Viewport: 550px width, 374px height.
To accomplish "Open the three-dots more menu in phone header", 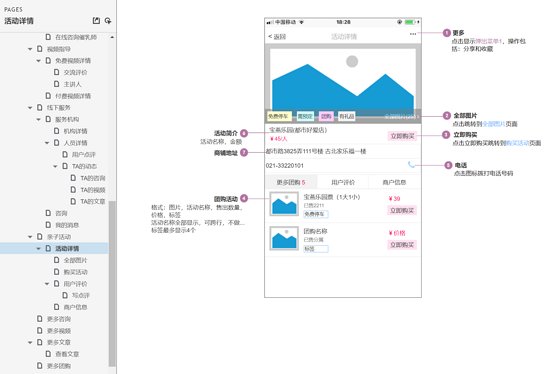I will (413, 34).
